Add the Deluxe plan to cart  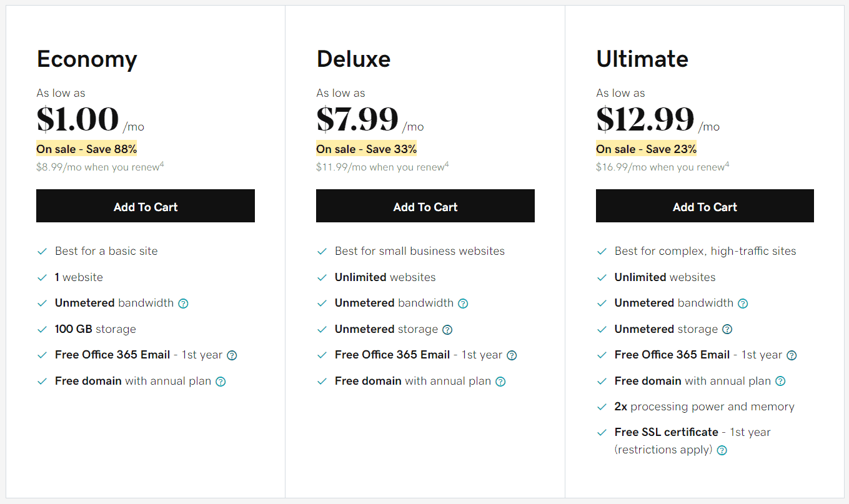coord(425,206)
